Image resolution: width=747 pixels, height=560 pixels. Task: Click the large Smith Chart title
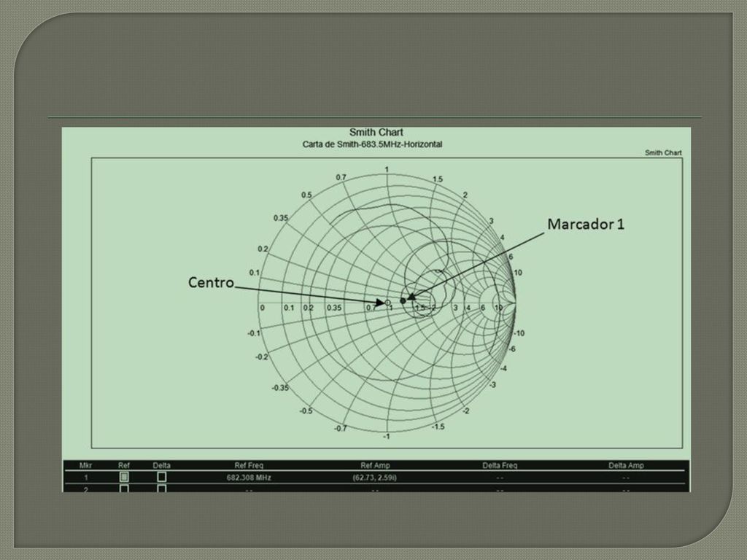tap(376, 133)
